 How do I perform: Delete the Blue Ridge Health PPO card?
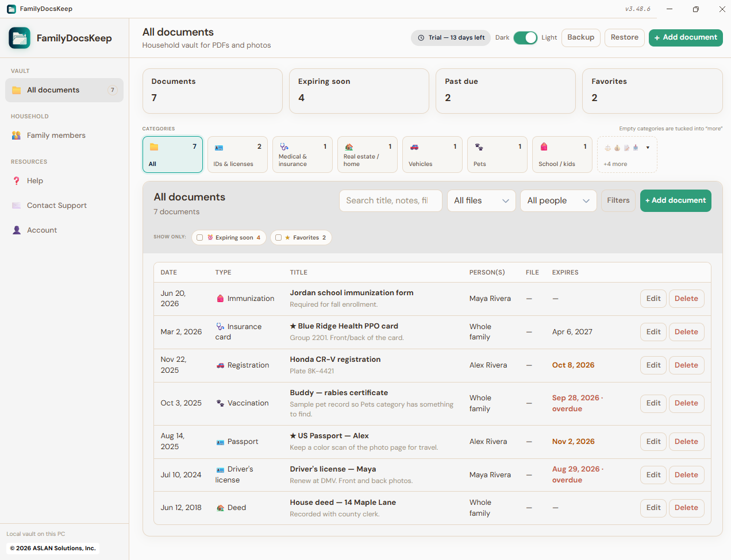click(x=686, y=332)
